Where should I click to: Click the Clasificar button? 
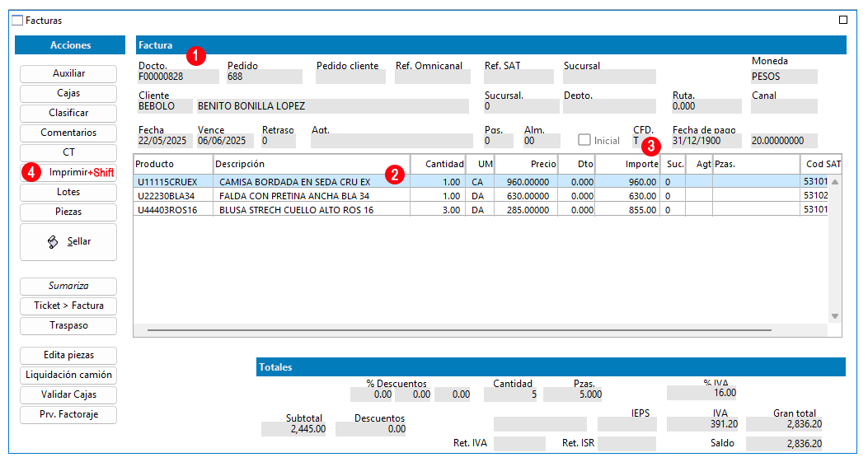[68, 113]
